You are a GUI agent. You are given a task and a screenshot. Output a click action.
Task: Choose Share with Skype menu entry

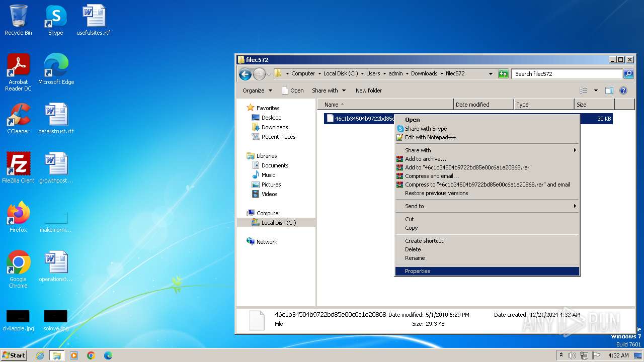pyautogui.click(x=487, y=129)
